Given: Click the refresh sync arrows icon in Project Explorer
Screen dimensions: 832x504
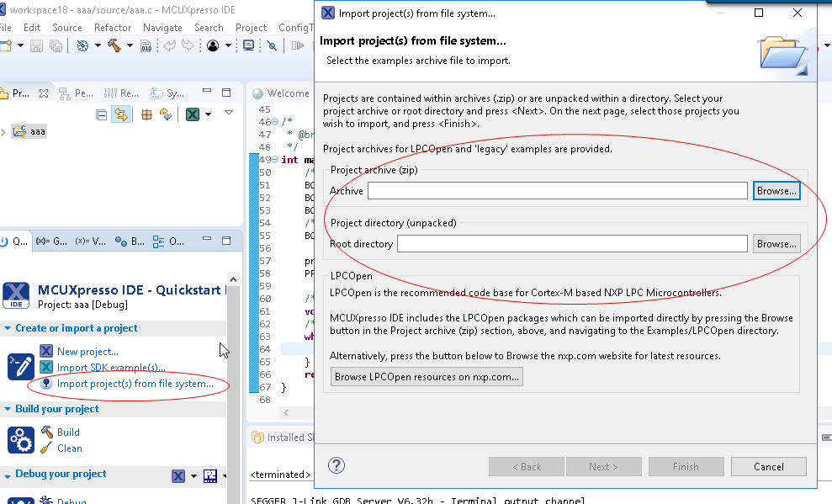Looking at the screenshot, I should coord(166,114).
